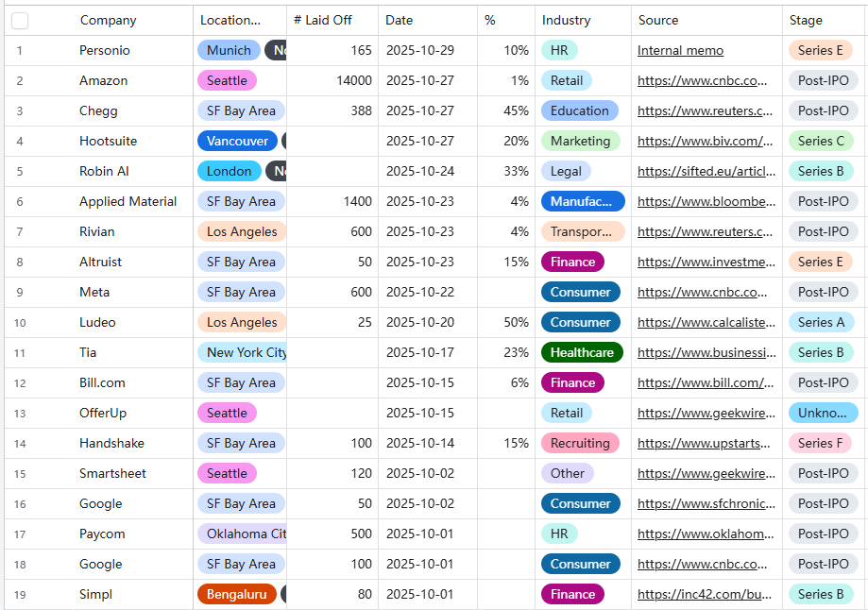The width and height of the screenshot is (868, 610).
Task: Select the 500 laid off cell for Paycom
Action: pyautogui.click(x=332, y=534)
